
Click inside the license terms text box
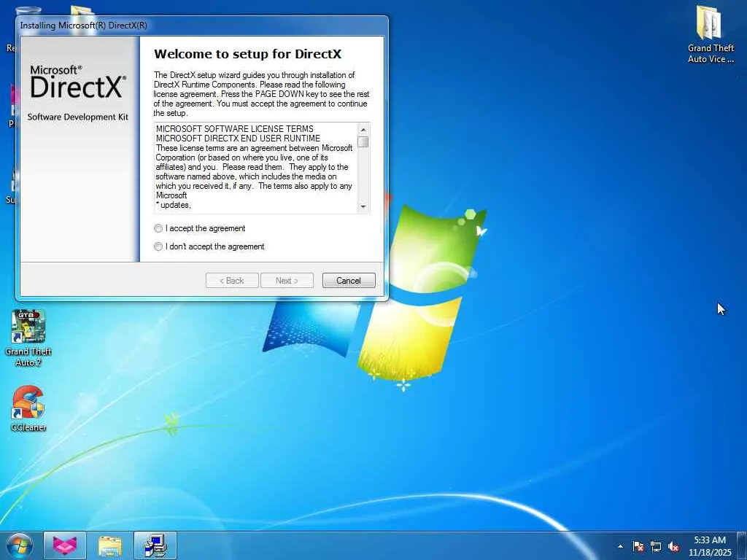[x=256, y=168]
